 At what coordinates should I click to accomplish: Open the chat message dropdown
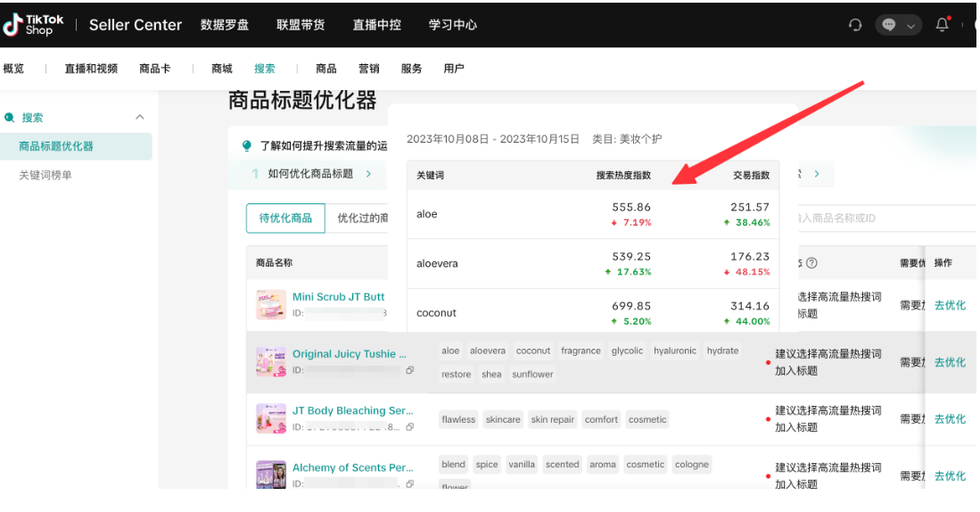[x=898, y=25]
